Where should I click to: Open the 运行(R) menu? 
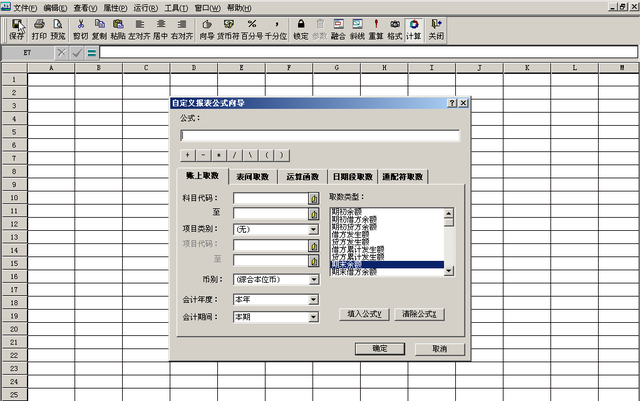tap(146, 8)
